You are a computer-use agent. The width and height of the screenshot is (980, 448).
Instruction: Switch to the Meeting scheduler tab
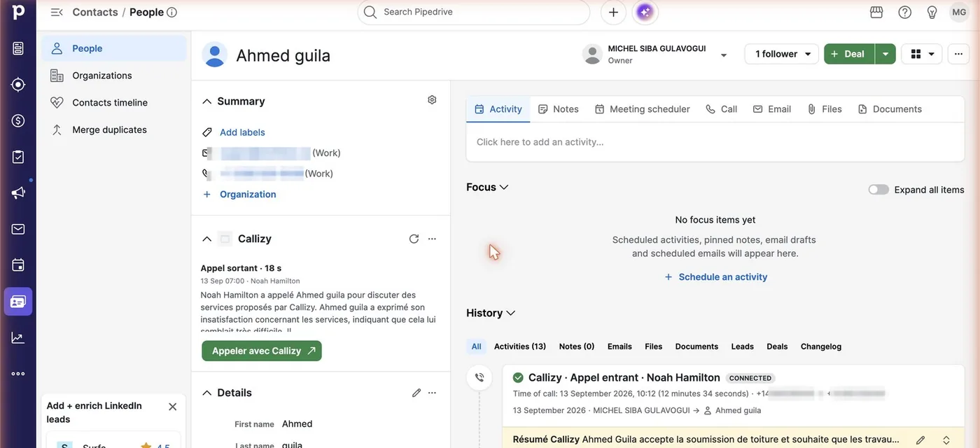[x=642, y=109]
